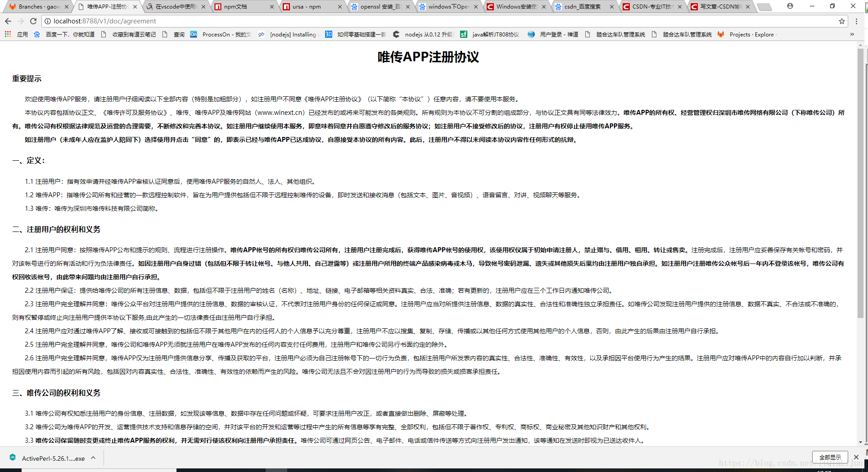Image resolution: width=868 pixels, height=472 pixels.
Task: Open the Chrome user profile icon
Action: point(790,6)
